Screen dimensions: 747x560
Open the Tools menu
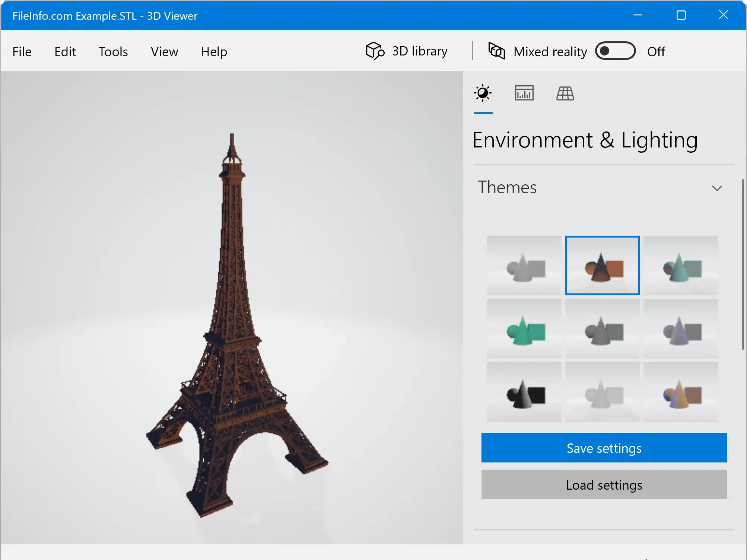[x=113, y=52]
